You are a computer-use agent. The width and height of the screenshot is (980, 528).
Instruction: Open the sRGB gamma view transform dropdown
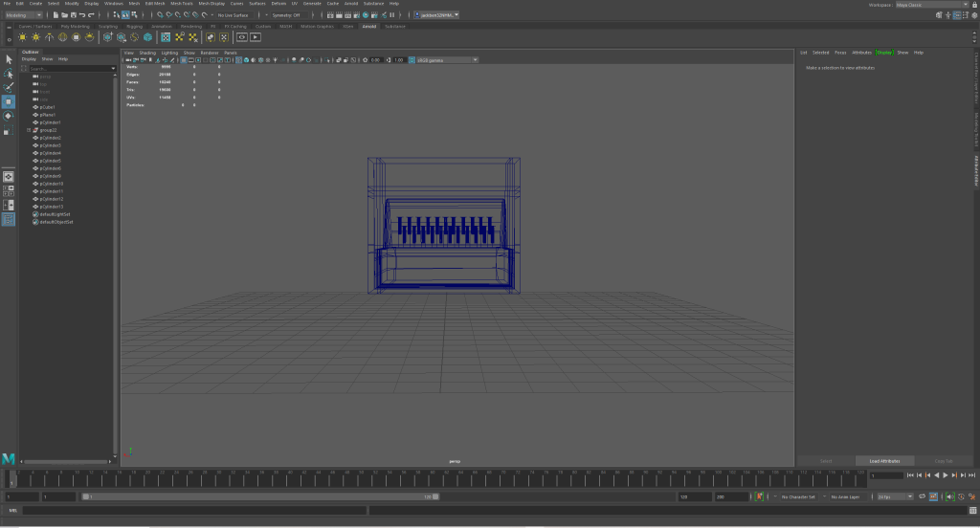(x=443, y=59)
